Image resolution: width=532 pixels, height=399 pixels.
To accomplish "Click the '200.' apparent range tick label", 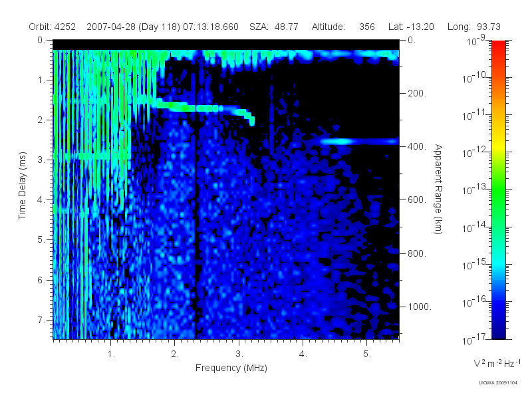I will (x=417, y=93).
